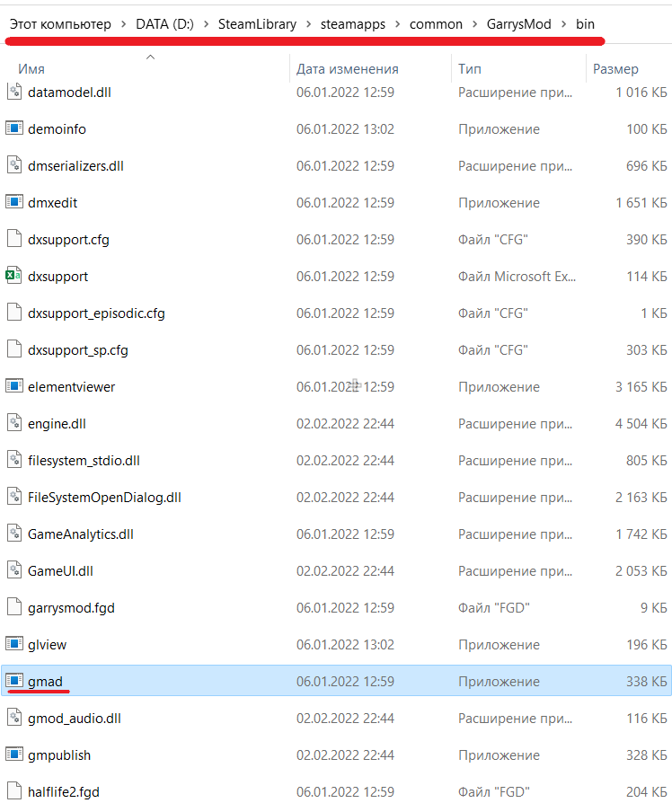Select the dxsupport_episodic.cfg file name
Screen dimensions: 672x803
pyautogui.click(x=96, y=313)
